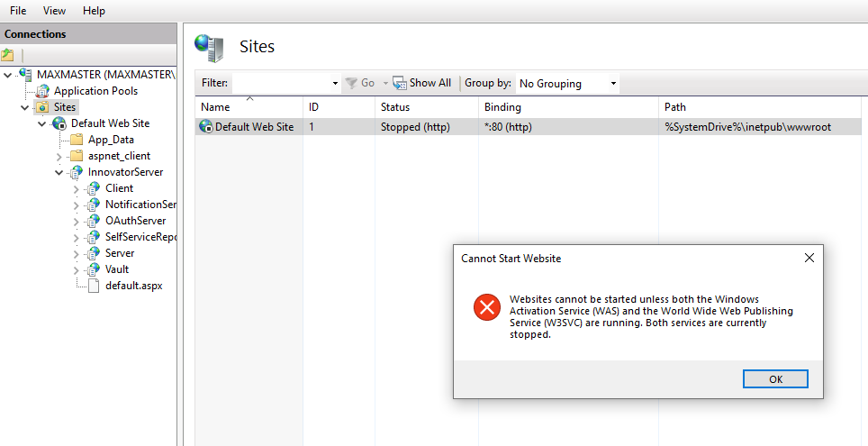Open the Filter dropdown arrow

click(335, 84)
